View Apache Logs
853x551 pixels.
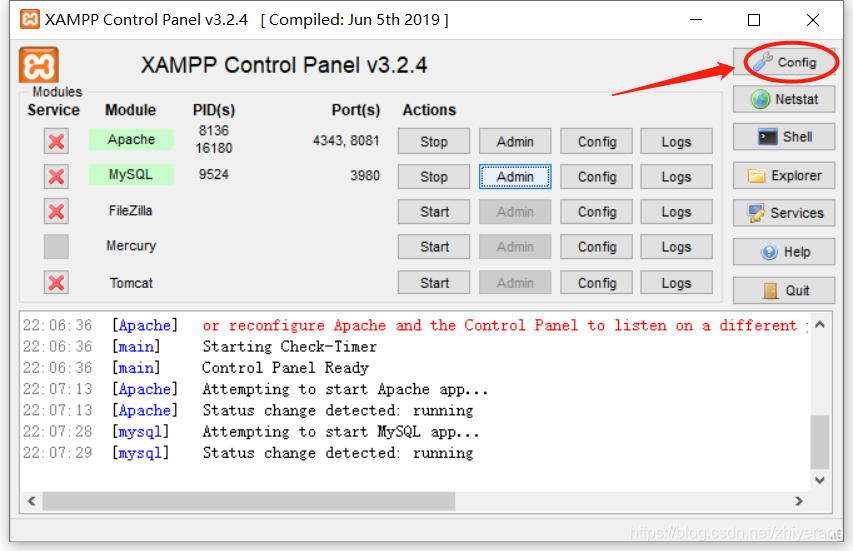coord(676,141)
